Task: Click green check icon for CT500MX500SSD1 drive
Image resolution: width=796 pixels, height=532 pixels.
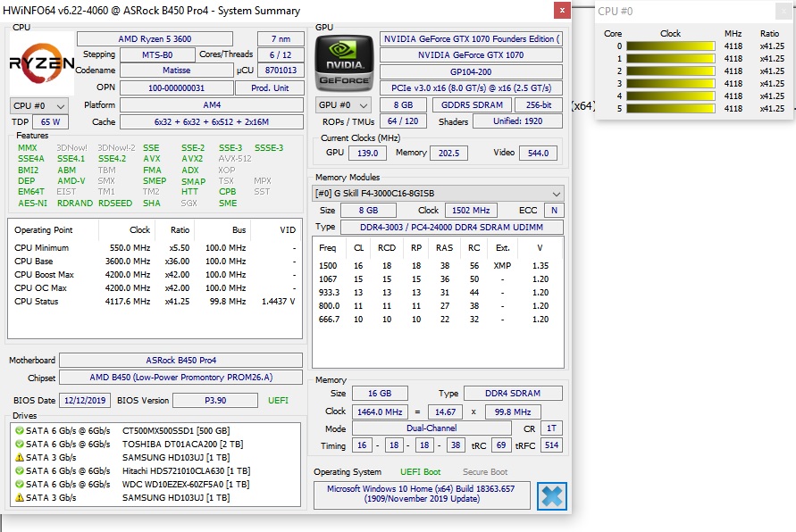Action: point(20,430)
